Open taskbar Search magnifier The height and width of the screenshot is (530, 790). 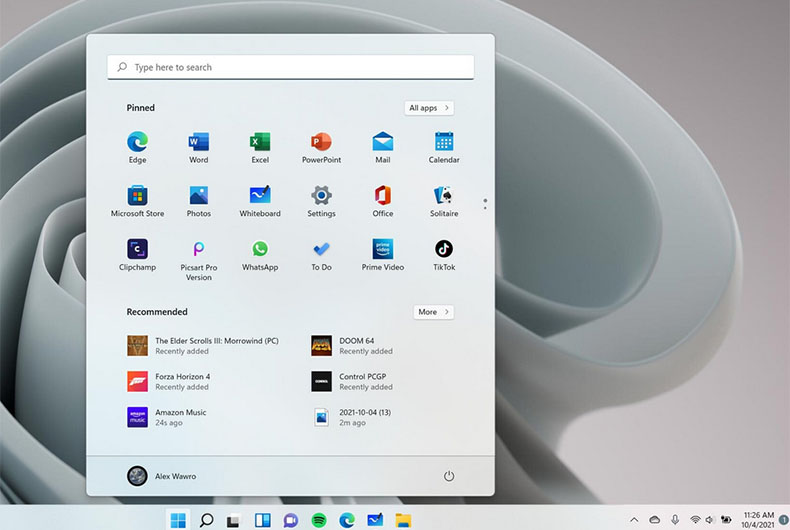click(x=206, y=520)
